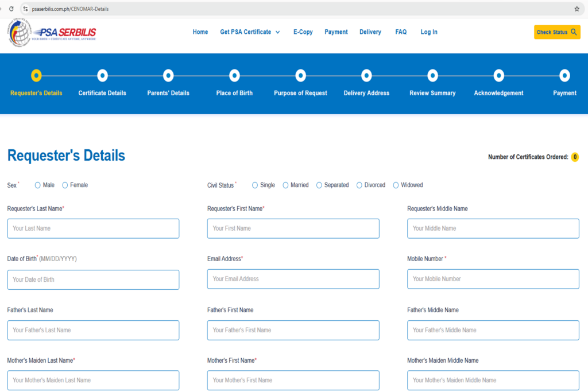
Task: Click the browser address bar URL
Action: click(x=70, y=9)
